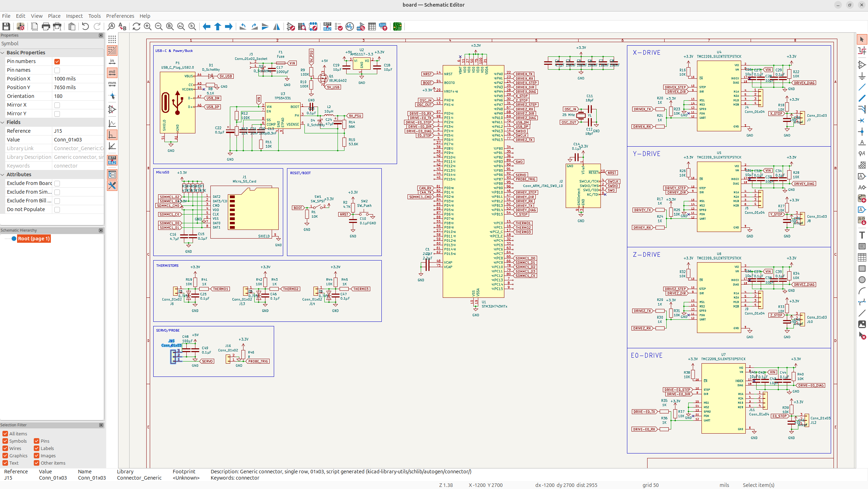Select Root (page 1) in hierarchy
This screenshot has width=868, height=489.
pos(34,239)
